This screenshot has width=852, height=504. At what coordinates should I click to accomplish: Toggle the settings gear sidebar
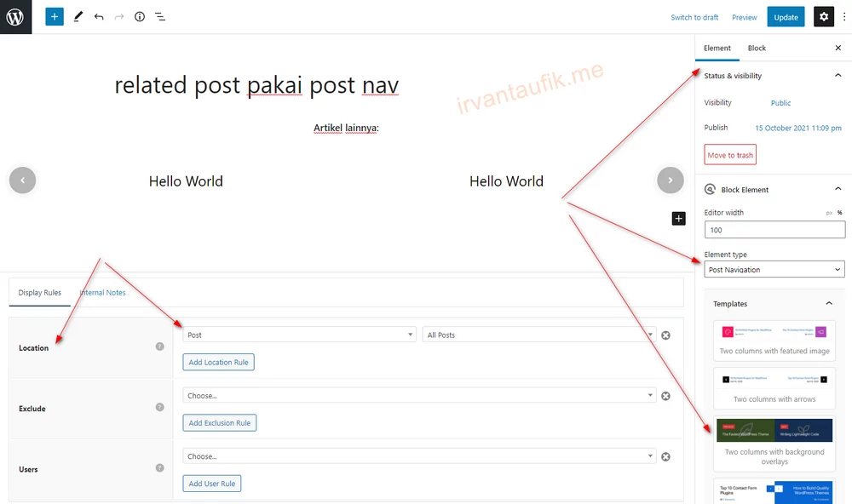tap(824, 17)
